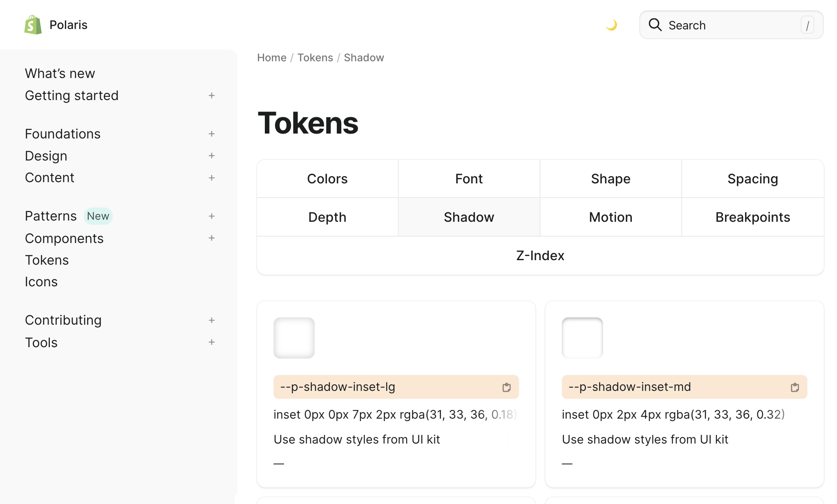Toggle dark mode with moon icon
The image size is (837, 504).
[611, 25]
